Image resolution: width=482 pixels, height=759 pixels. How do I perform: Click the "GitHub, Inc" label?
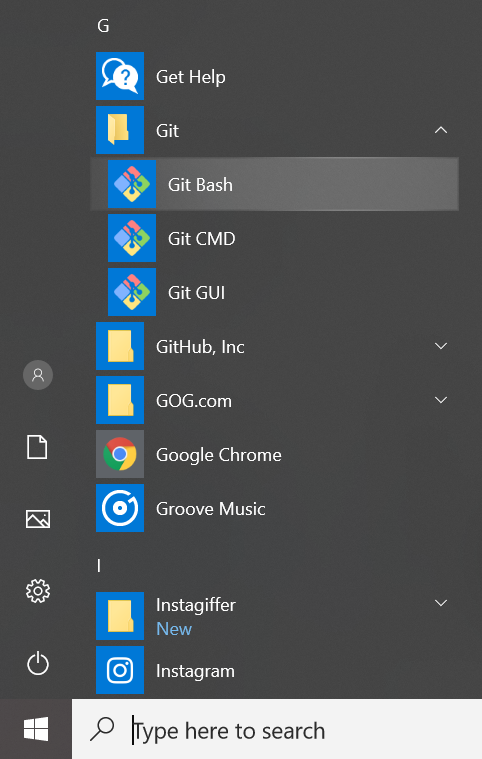200,347
